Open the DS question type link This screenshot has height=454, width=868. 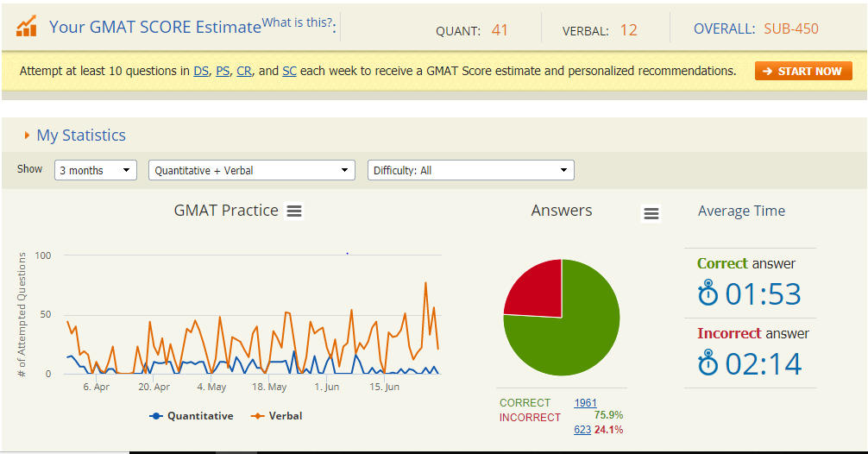point(200,71)
